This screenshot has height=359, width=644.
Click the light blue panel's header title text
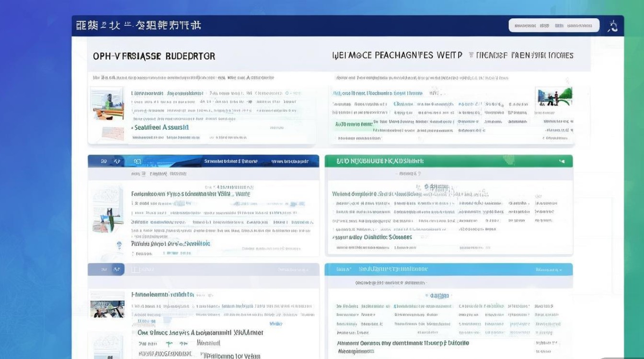[394, 269]
